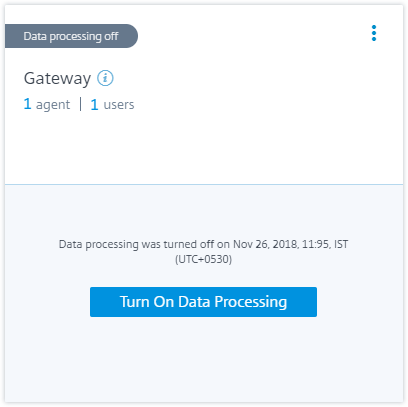
Task: Click the word users under Gateway
Action: [x=119, y=105]
